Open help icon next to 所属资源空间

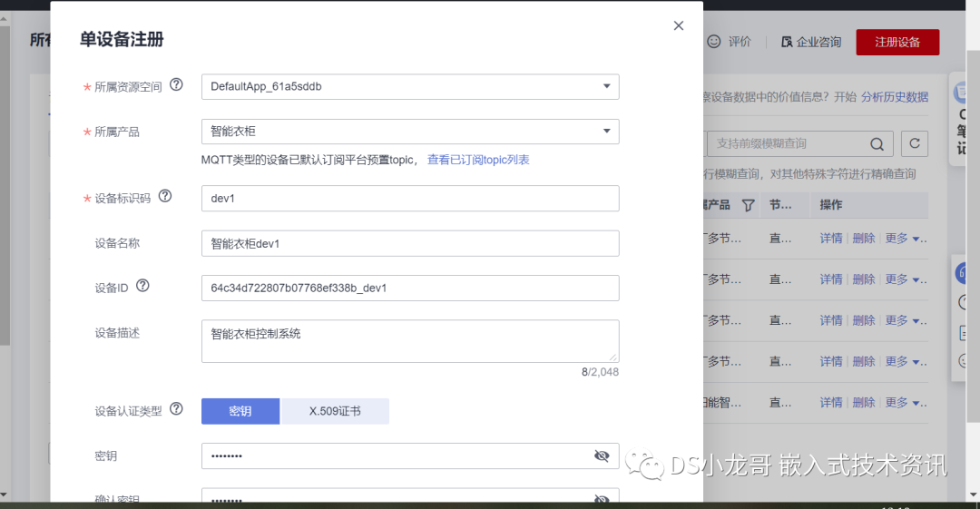[176, 84]
